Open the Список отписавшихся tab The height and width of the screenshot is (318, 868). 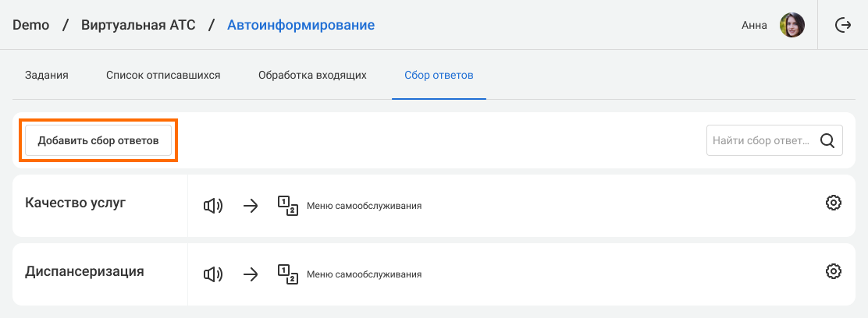click(x=163, y=76)
